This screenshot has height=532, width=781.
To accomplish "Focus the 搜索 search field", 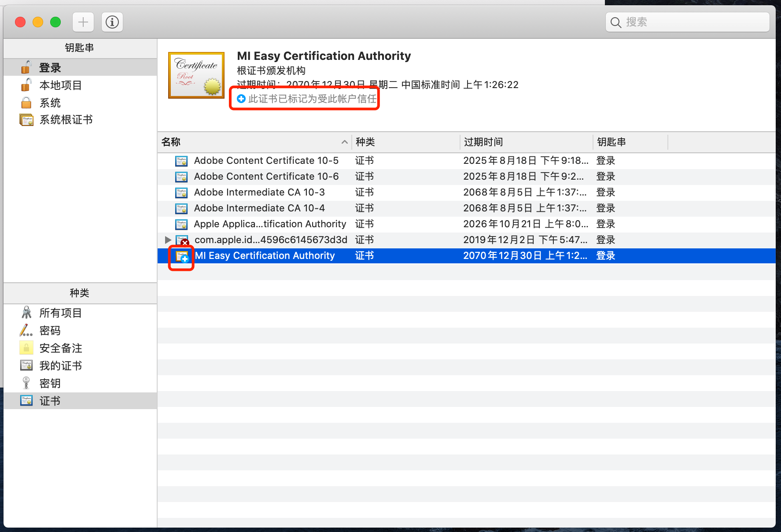I will (x=687, y=22).
